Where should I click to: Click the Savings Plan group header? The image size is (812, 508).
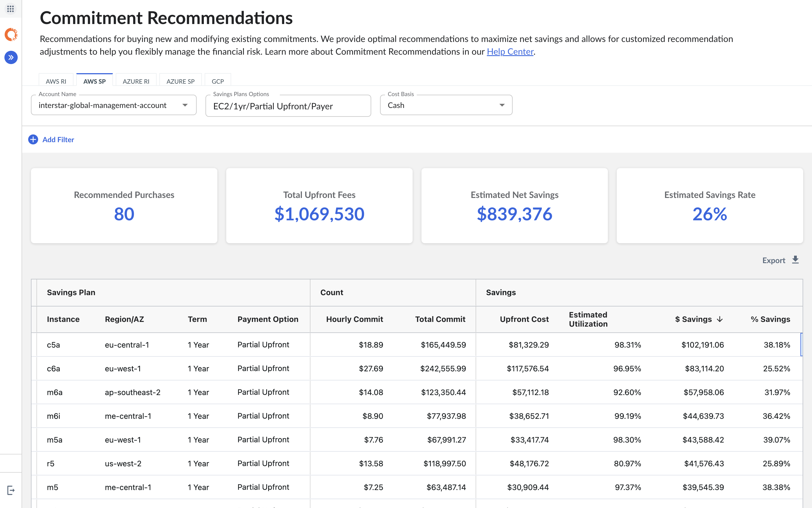[x=71, y=292]
